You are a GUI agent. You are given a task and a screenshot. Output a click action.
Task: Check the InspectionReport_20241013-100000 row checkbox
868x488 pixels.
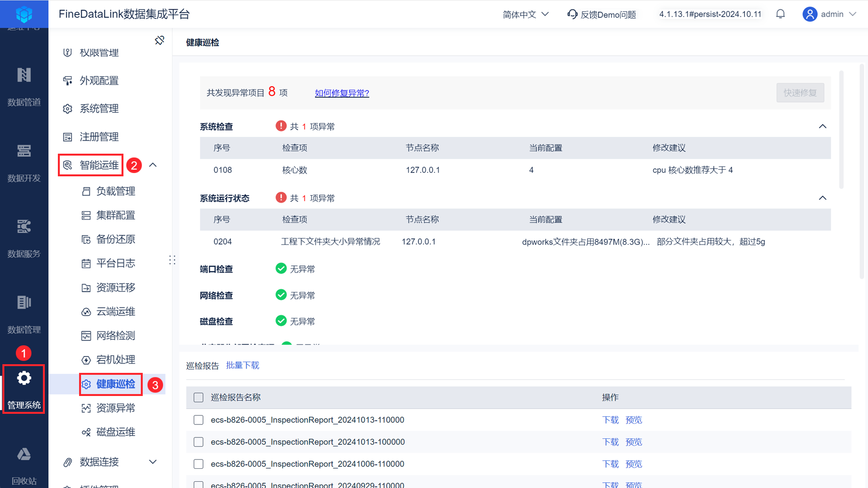coord(198,442)
